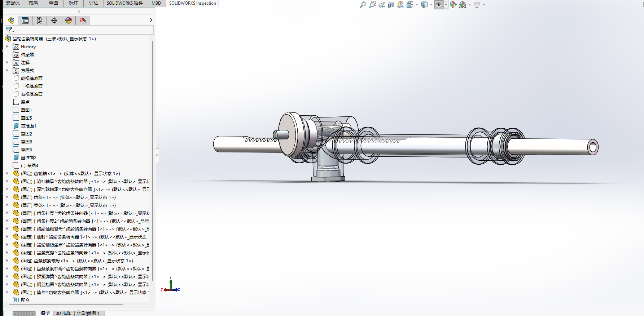Viewport: 644px width, 316px height.
Task: Click the Edit Appearance icon
Action: (x=453, y=5)
